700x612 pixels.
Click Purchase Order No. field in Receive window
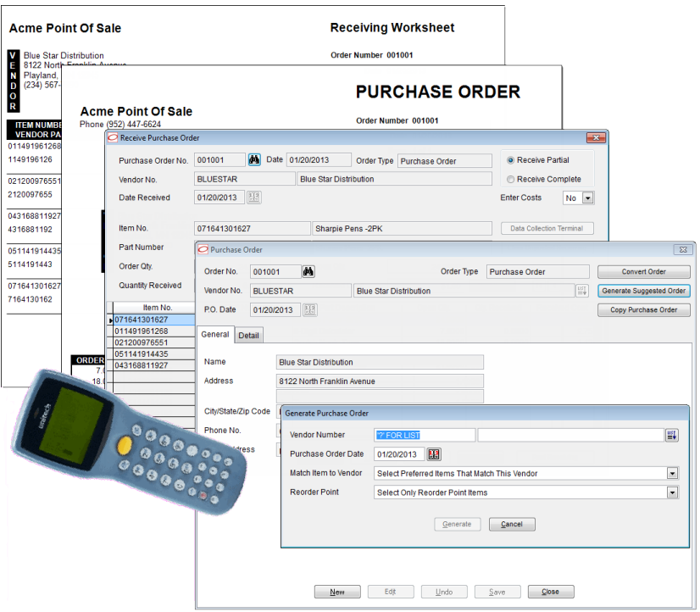[x=219, y=160]
